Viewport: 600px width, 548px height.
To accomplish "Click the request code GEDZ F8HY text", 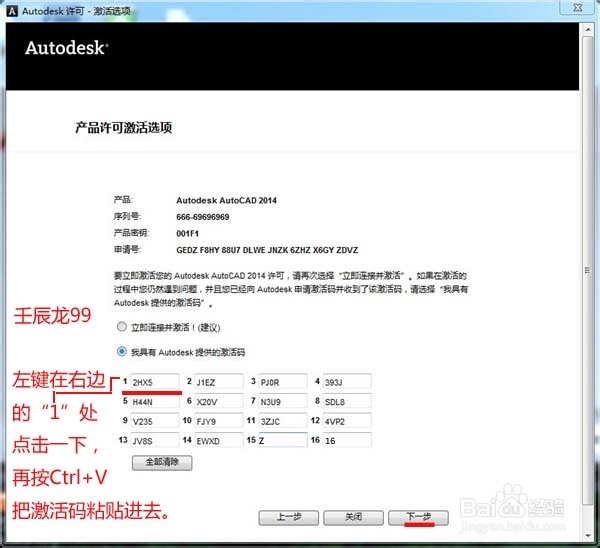I will click(267, 250).
